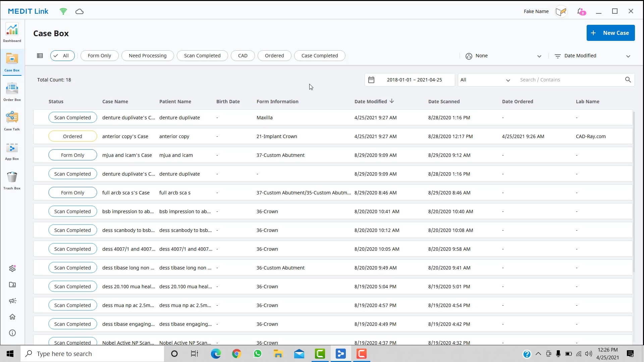Image resolution: width=644 pixels, height=362 pixels.
Task: Click Form Only status of mjua and icam's Case
Action: 72,155
